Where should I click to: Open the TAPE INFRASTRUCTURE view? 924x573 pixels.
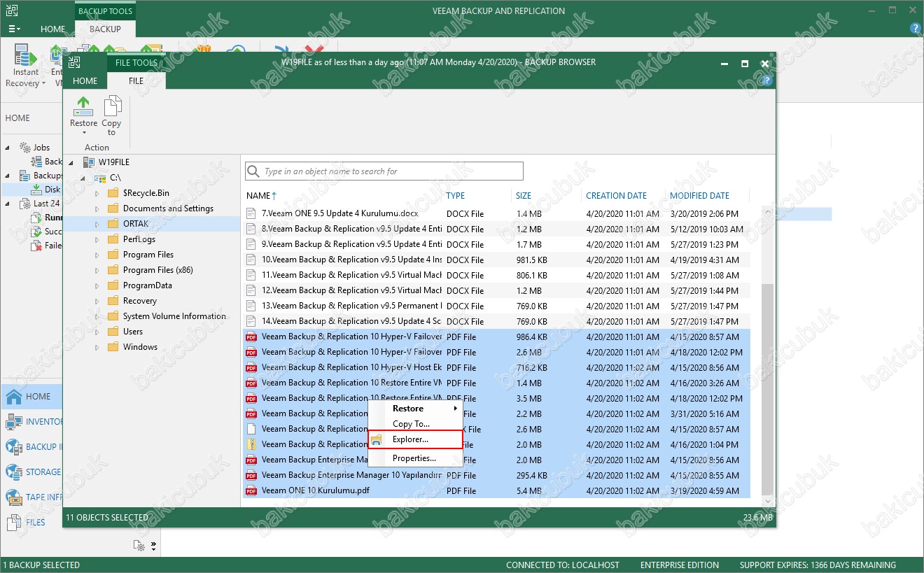point(34,497)
